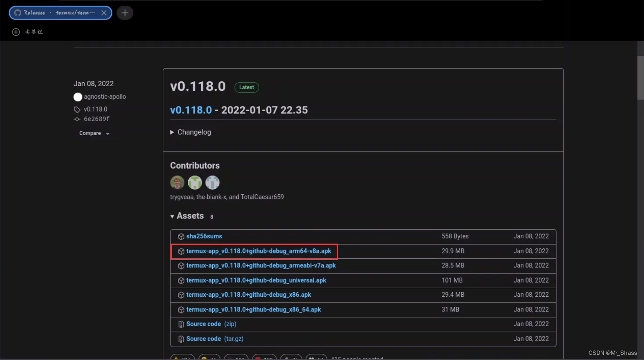Click the page vertical scrollbar thumb
644x360 pixels.
641,78
